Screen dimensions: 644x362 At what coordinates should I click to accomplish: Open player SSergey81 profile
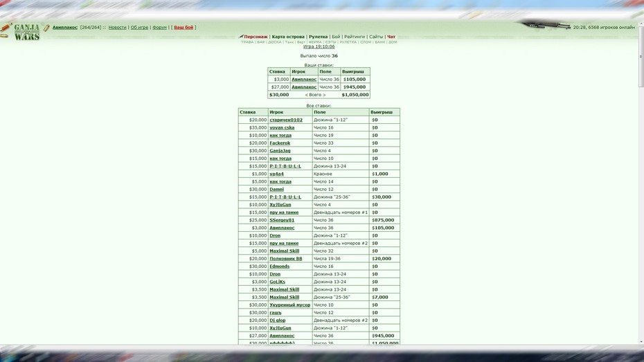pos(282,220)
